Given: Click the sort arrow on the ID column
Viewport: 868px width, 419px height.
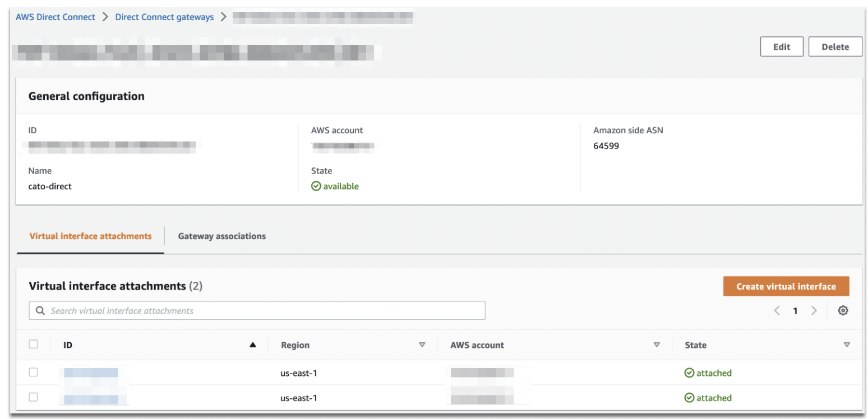Looking at the screenshot, I should [x=252, y=345].
